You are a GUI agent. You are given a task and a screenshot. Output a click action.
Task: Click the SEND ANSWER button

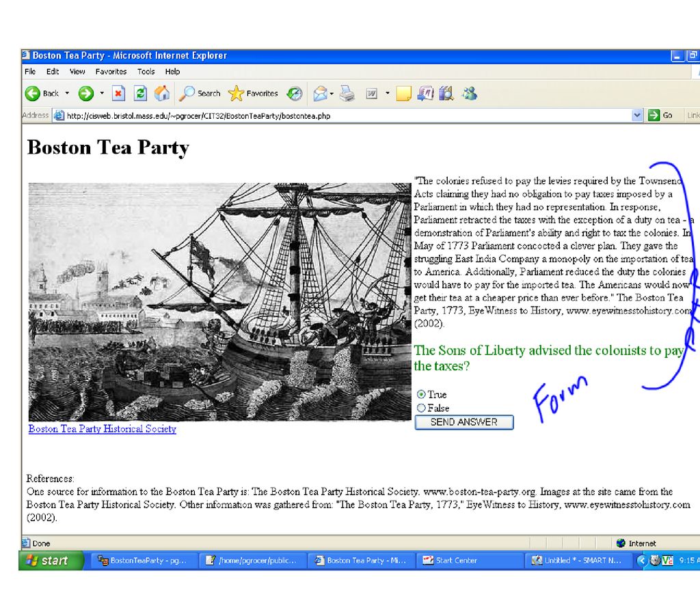[x=464, y=422]
